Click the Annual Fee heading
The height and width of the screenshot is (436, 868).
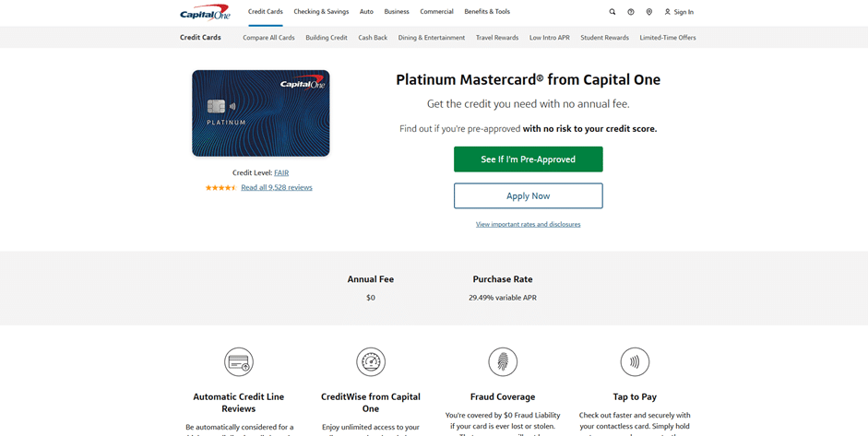371,279
